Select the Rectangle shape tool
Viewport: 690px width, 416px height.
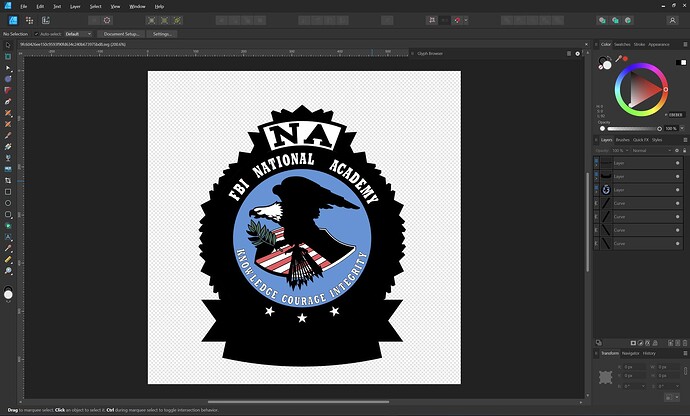coord(8,192)
